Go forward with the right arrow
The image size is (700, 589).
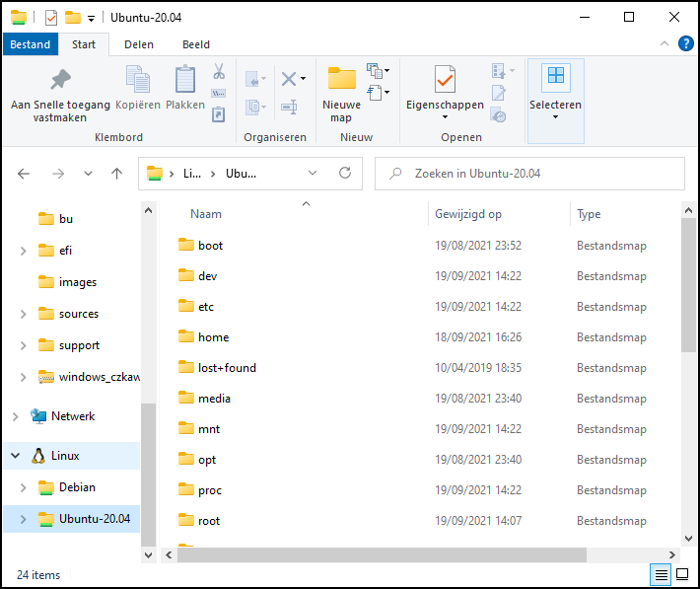pos(58,174)
